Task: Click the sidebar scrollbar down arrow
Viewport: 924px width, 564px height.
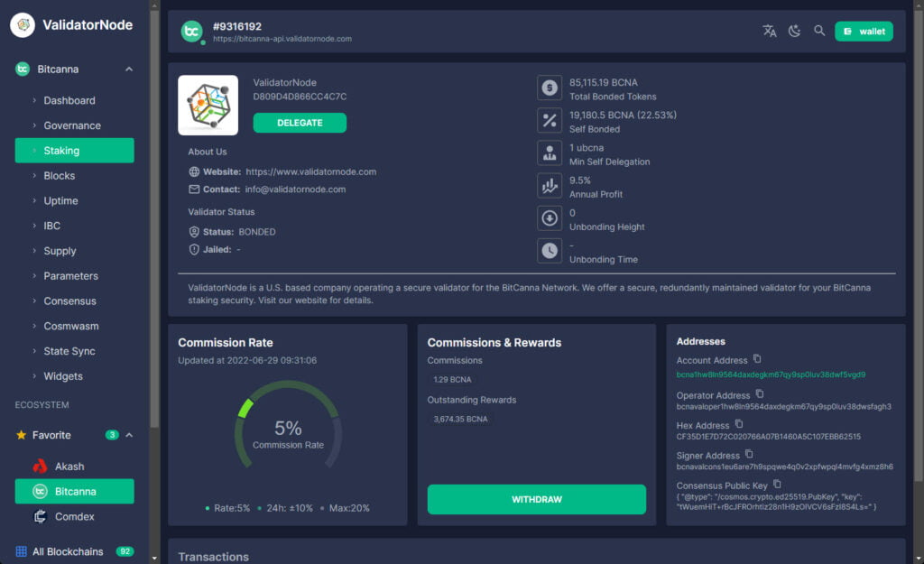Action: pos(153,558)
